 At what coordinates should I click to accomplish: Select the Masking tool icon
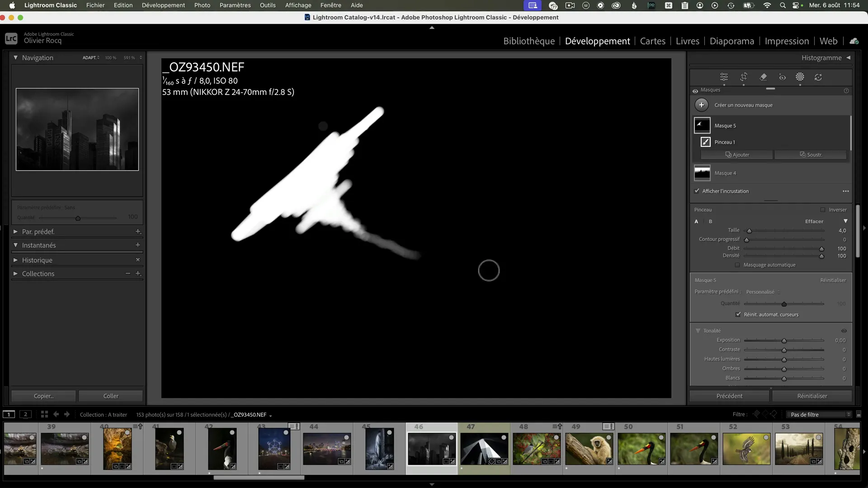pos(800,77)
